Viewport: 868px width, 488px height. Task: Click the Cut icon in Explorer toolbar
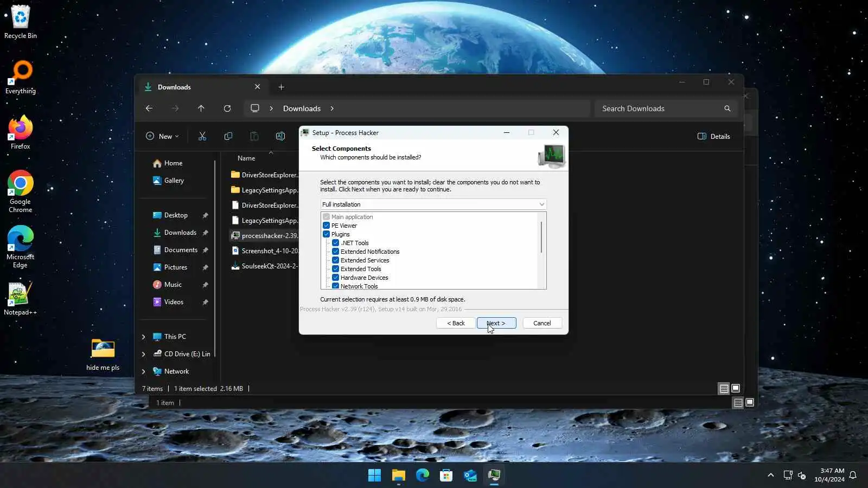coord(202,137)
